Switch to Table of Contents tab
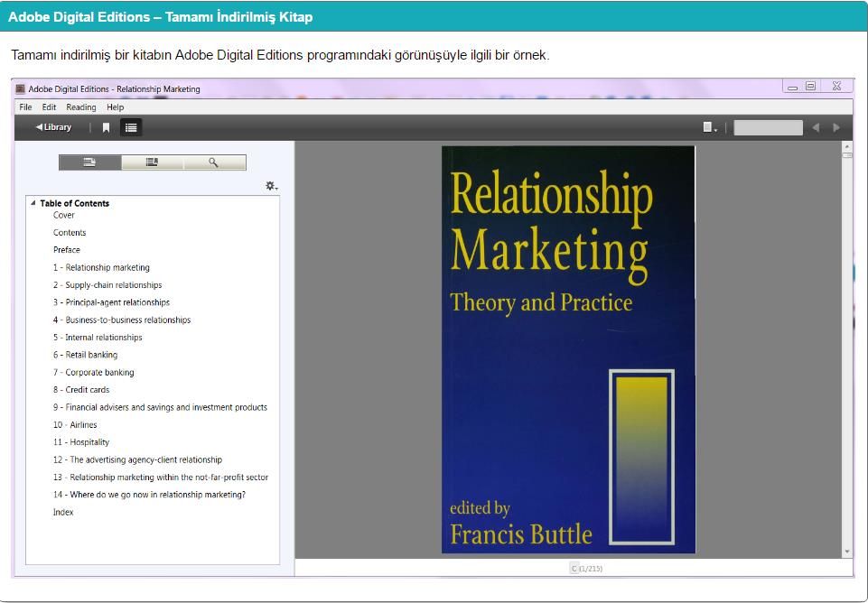Image resolution: width=868 pixels, height=603 pixels. pos(89,162)
